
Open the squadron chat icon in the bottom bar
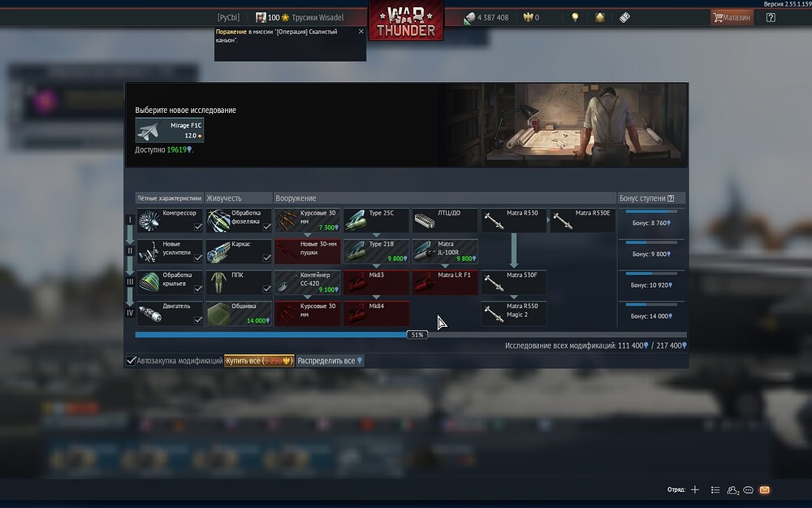tap(732, 490)
